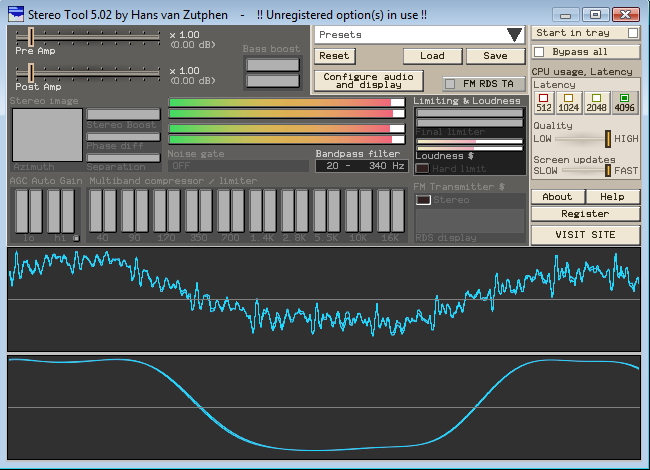Click the Bandpass filter 20 - 340 Hz field

click(x=361, y=166)
